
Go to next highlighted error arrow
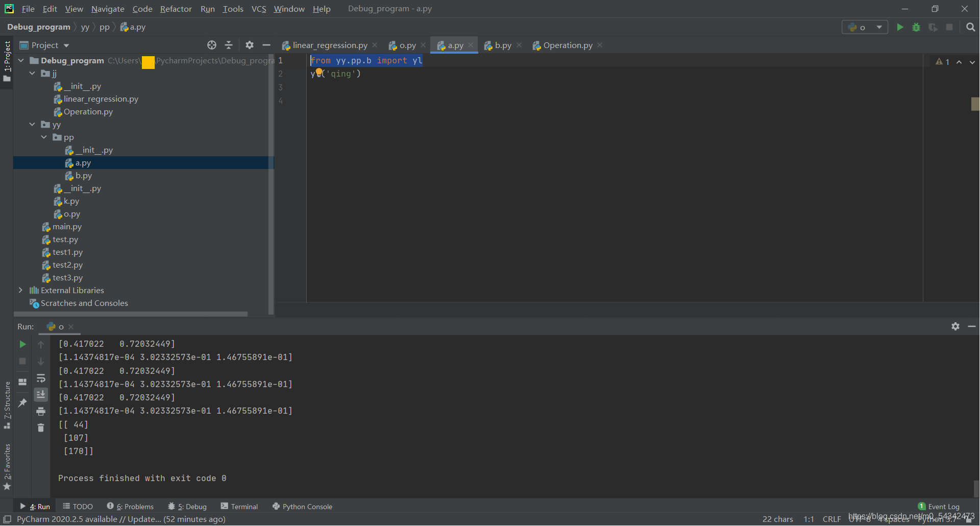pos(972,62)
